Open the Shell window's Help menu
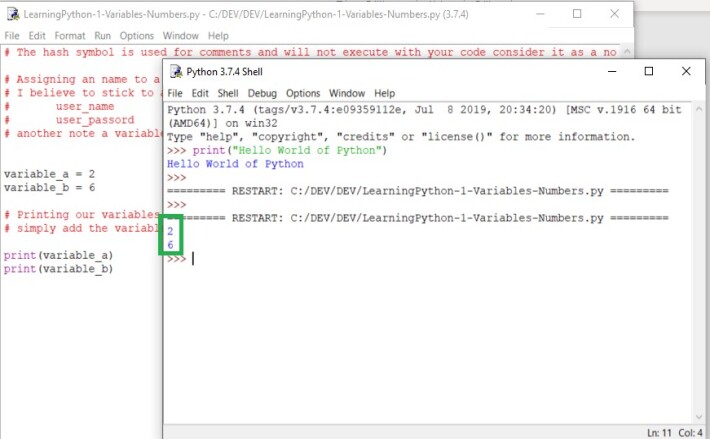The image size is (710, 439). (x=384, y=93)
